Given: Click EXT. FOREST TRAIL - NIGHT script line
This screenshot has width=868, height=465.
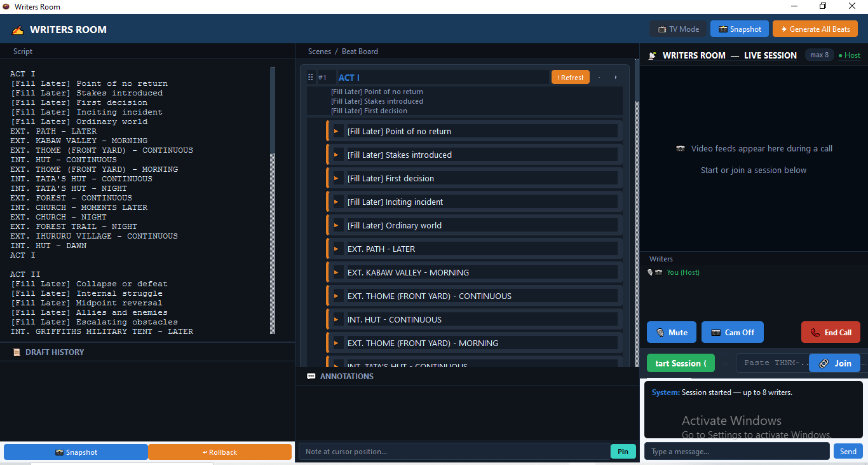Looking at the screenshot, I should (74, 226).
